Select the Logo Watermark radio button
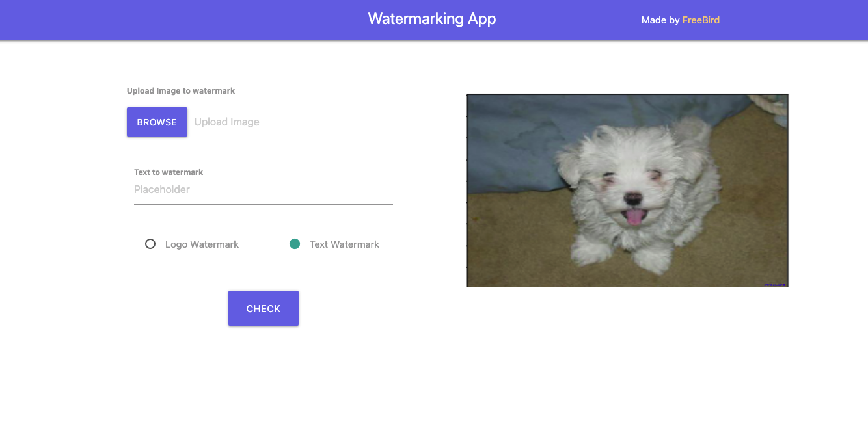The image size is (868, 422). point(150,244)
